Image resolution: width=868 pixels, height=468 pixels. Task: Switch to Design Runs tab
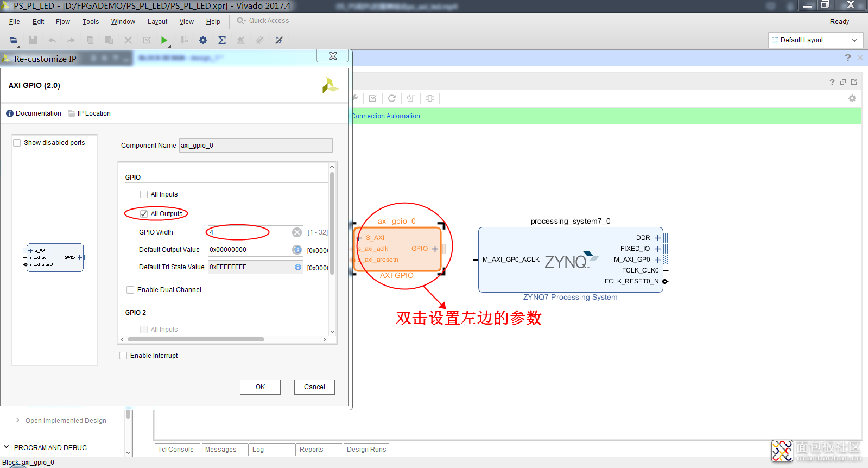tap(367, 450)
